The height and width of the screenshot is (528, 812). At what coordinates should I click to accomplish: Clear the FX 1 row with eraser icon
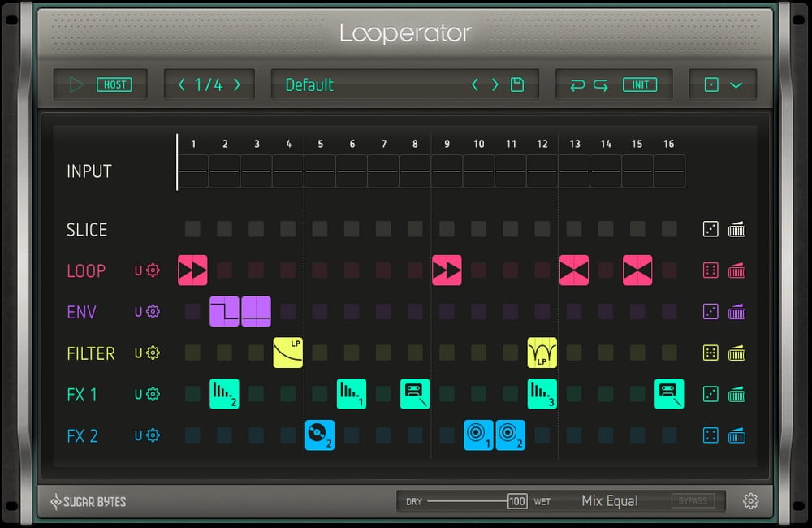click(x=737, y=394)
